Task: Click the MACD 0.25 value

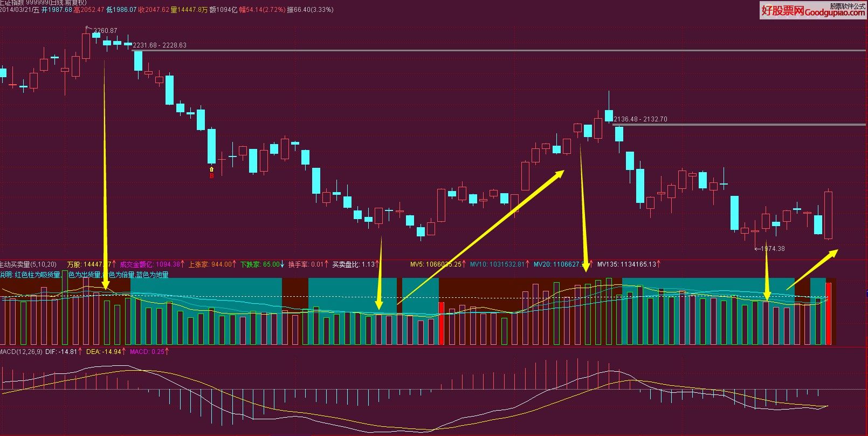Action: [149, 352]
